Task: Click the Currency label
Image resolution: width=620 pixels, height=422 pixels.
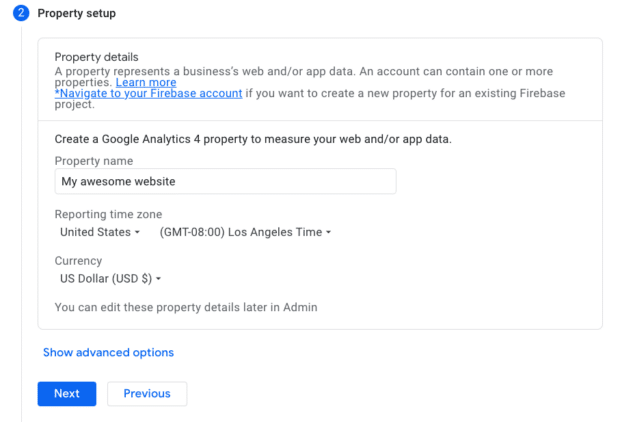Action: coord(78,261)
